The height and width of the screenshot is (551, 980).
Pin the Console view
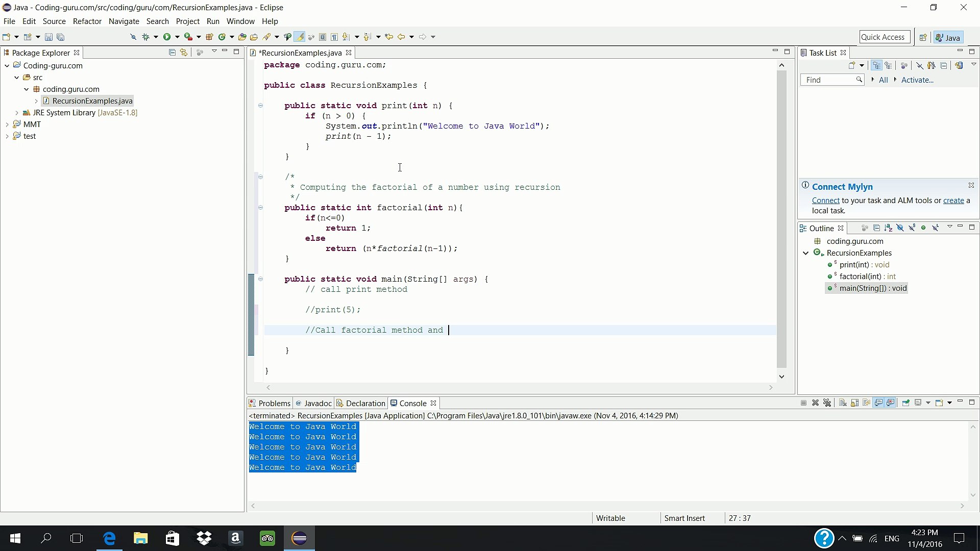906,403
